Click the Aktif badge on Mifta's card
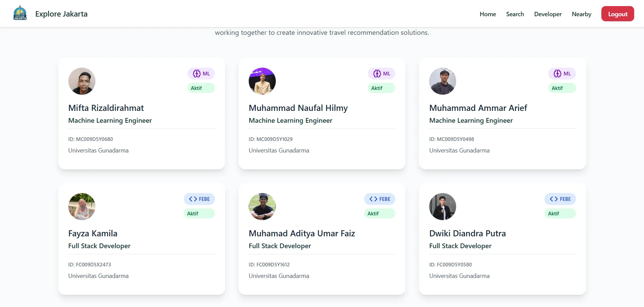 201,88
